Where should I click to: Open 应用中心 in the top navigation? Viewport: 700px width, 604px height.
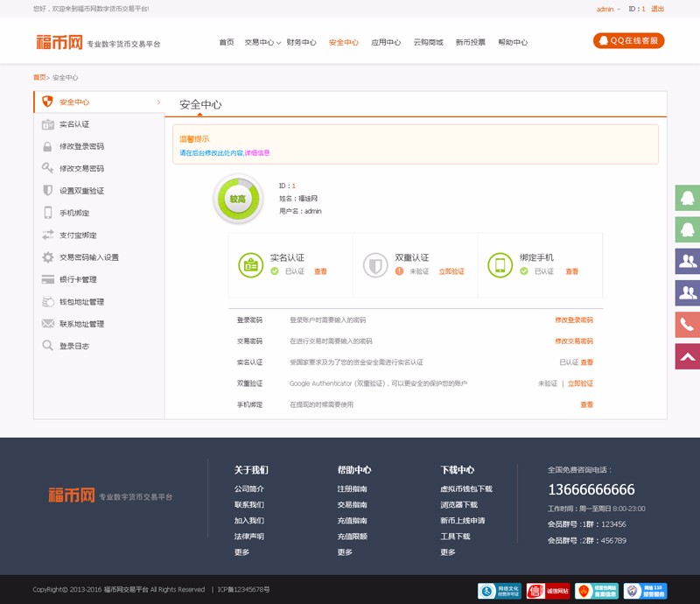(x=386, y=42)
